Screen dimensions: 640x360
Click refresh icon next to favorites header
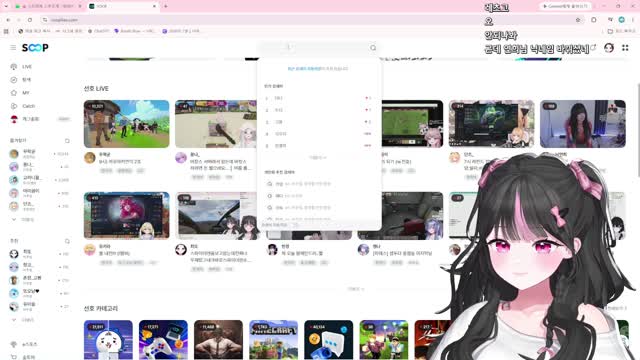(x=67, y=141)
